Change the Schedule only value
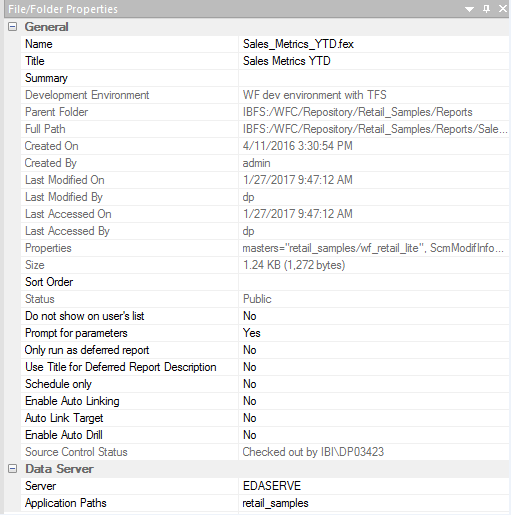Image resolution: width=511 pixels, height=515 pixels. pyautogui.click(x=374, y=384)
